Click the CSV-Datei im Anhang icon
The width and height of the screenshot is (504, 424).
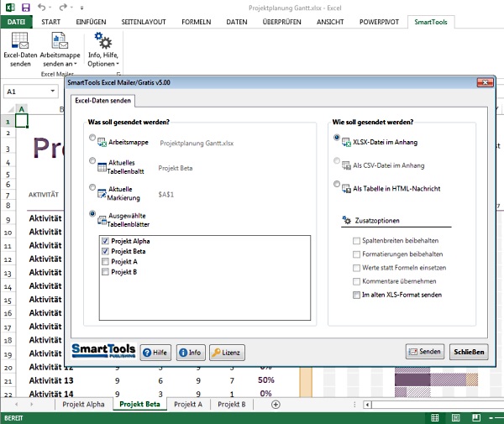pyautogui.click(x=346, y=165)
